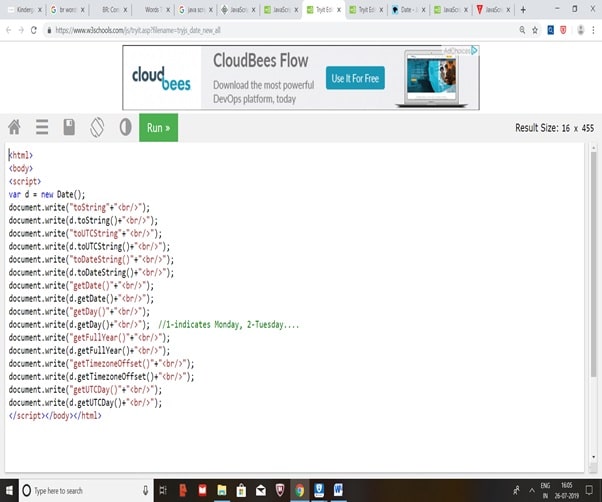Close the active Tryit Editor tab

339,10
